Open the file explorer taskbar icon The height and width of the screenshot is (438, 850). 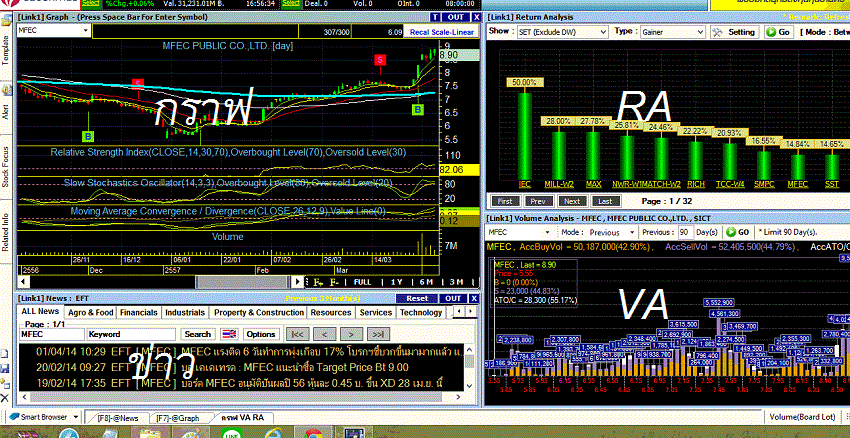[x=150, y=433]
